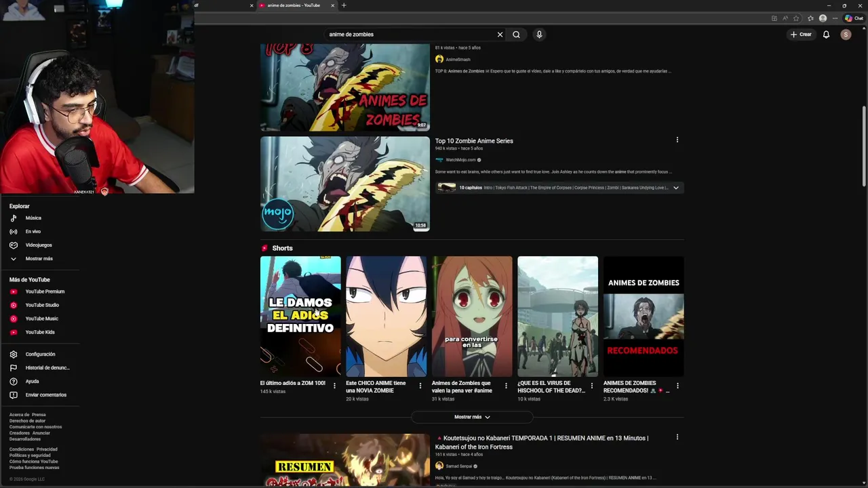The width and height of the screenshot is (868, 488).
Task: Open the AnimeSmash channel link
Action: click(458, 60)
